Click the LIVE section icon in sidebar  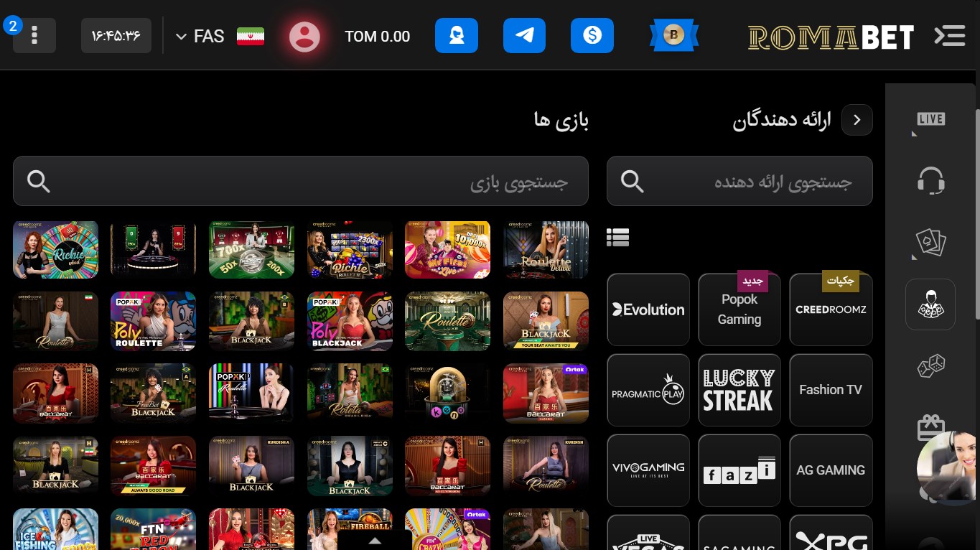click(x=930, y=119)
